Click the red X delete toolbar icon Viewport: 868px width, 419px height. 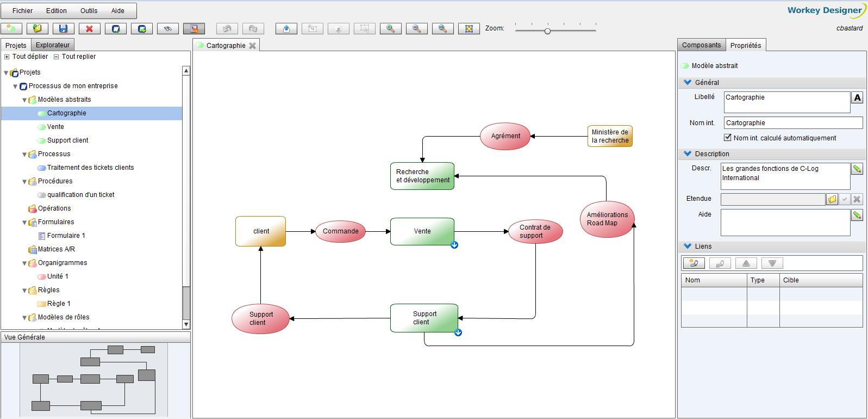pos(90,29)
